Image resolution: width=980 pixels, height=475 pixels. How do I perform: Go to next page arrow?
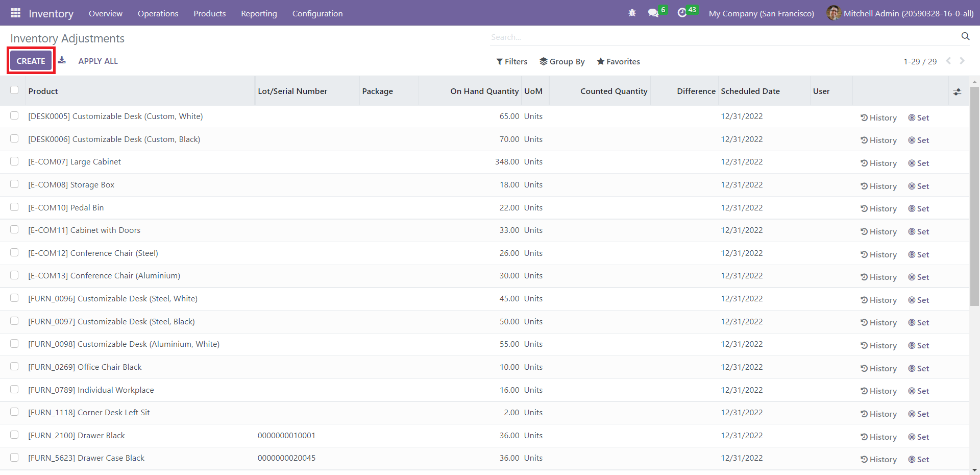(x=962, y=61)
